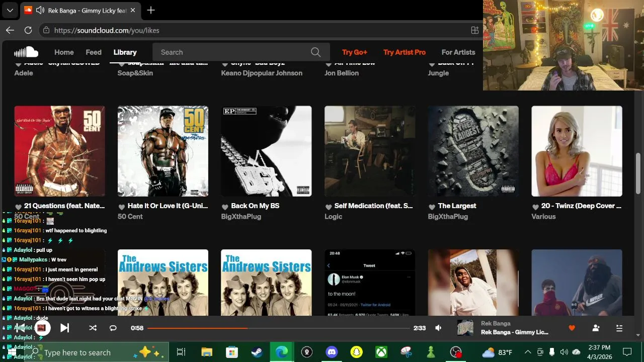
Task: Follow Rek Banga from the player bar
Action: (x=596, y=328)
